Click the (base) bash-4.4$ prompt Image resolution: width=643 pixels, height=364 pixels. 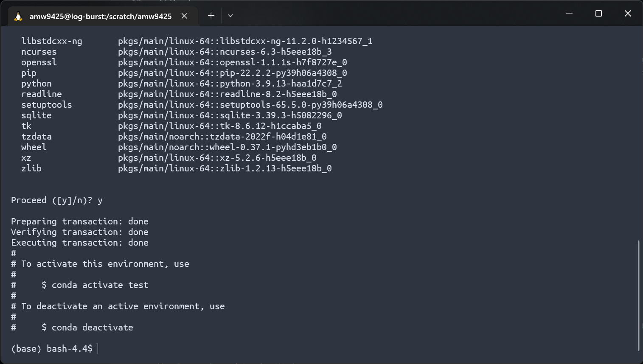52,349
